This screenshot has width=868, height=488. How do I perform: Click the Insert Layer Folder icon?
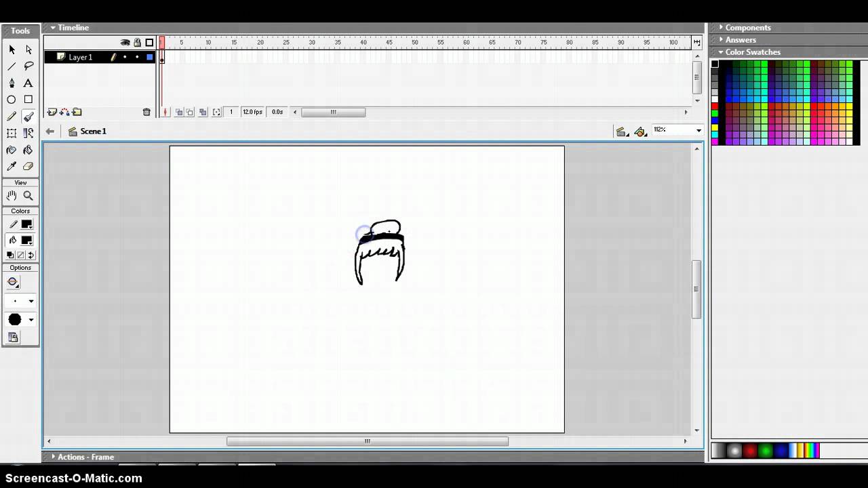77,113
